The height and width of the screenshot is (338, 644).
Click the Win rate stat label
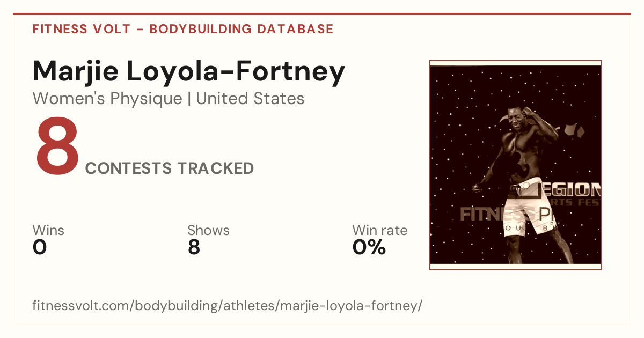379,230
